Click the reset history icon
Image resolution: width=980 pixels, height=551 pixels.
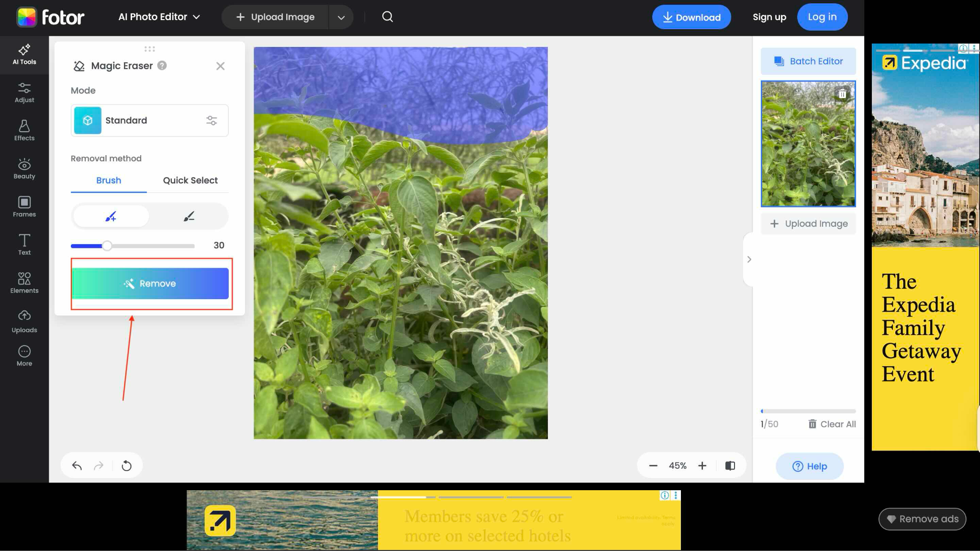pyautogui.click(x=126, y=466)
